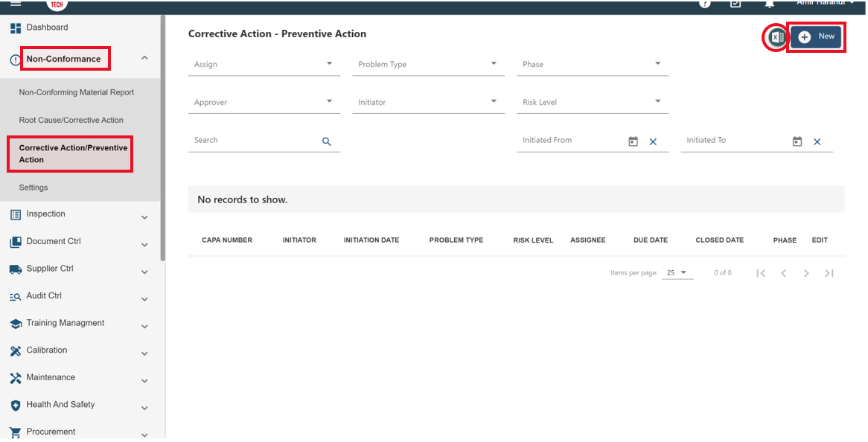The image size is (868, 442).
Task: Click the hamburger menu icon
Action: coord(14,4)
